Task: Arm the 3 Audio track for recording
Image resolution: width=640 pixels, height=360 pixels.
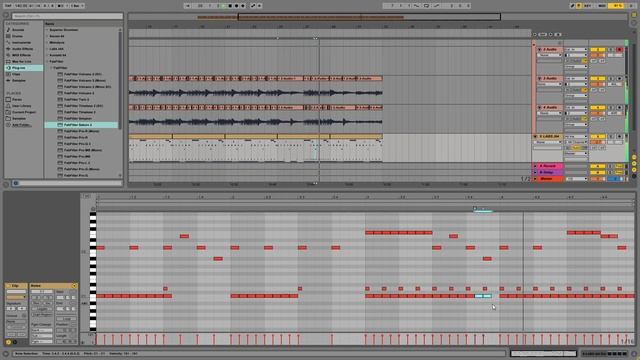Action: coord(620,78)
